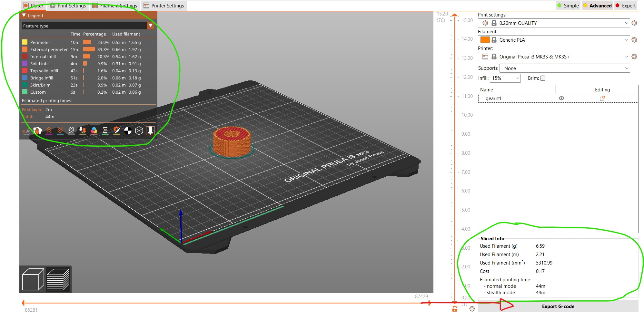Enable the Brim checkbox
The width and height of the screenshot is (644, 312).
coord(543,78)
